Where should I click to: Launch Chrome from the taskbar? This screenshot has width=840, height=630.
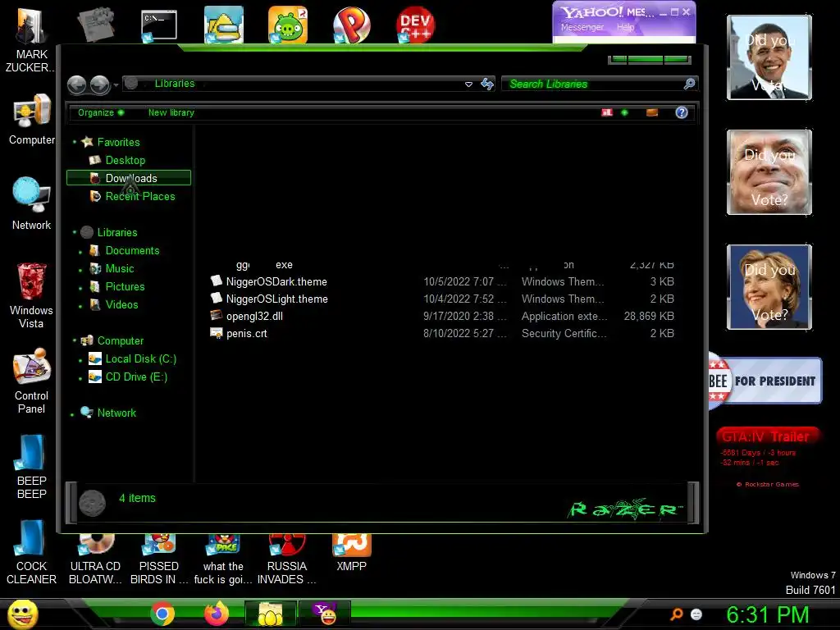click(162, 614)
